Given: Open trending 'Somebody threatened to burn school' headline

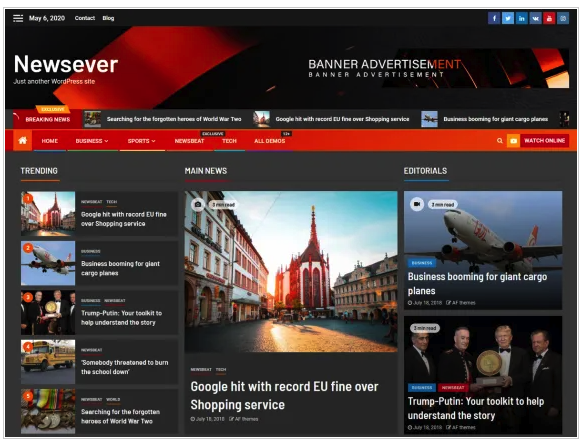Looking at the screenshot, I should coord(124,367).
